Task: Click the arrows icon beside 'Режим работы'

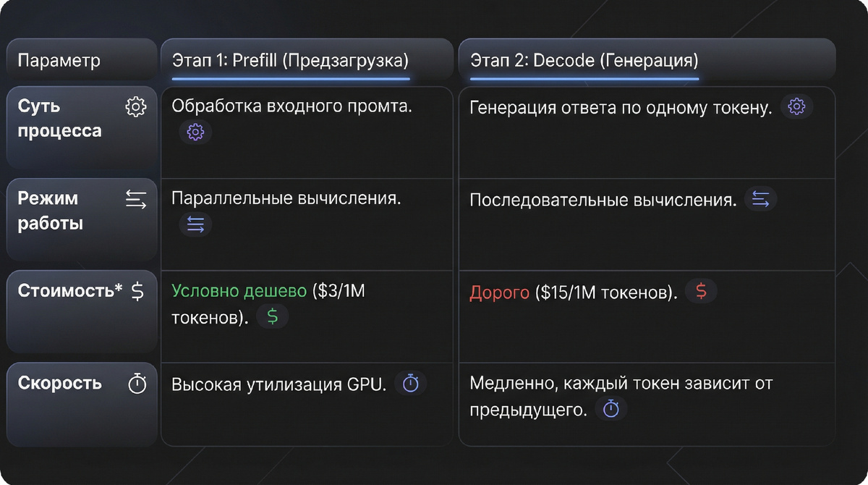Action: (x=136, y=199)
